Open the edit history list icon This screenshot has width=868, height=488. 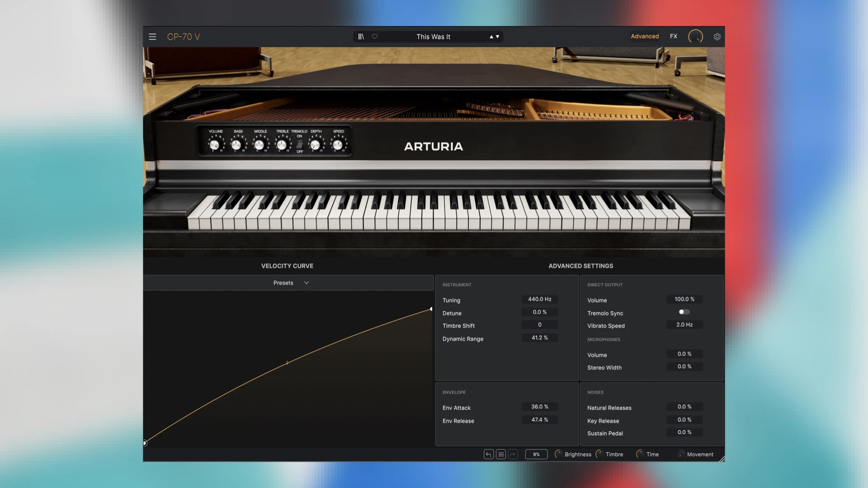(x=501, y=454)
